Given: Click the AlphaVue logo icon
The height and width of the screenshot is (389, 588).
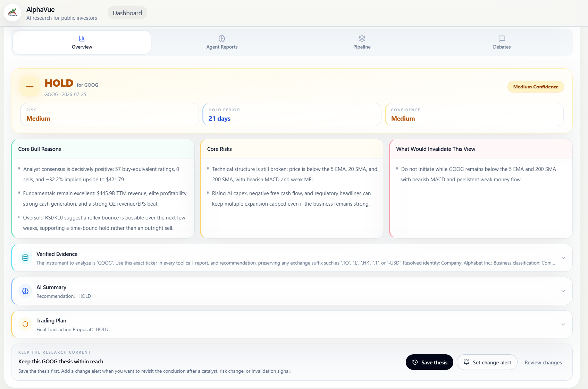Looking at the screenshot, I should (x=12, y=13).
